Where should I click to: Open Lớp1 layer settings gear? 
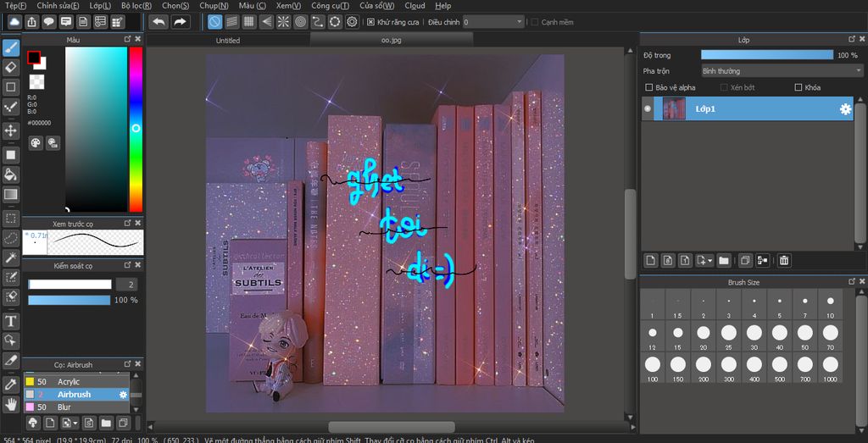coord(845,109)
